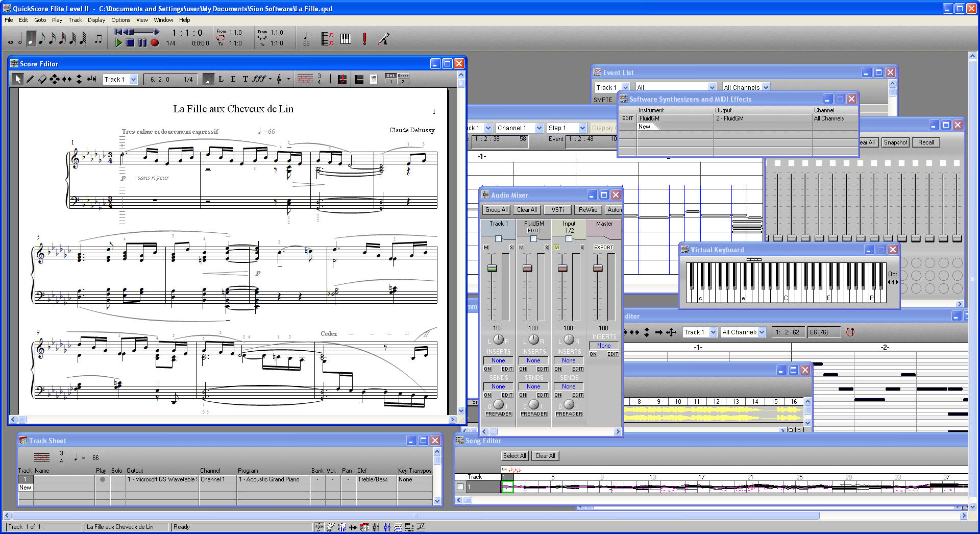The width and height of the screenshot is (980, 534).
Task: Select the Eraser tool in Score Editor
Action: tap(42, 79)
